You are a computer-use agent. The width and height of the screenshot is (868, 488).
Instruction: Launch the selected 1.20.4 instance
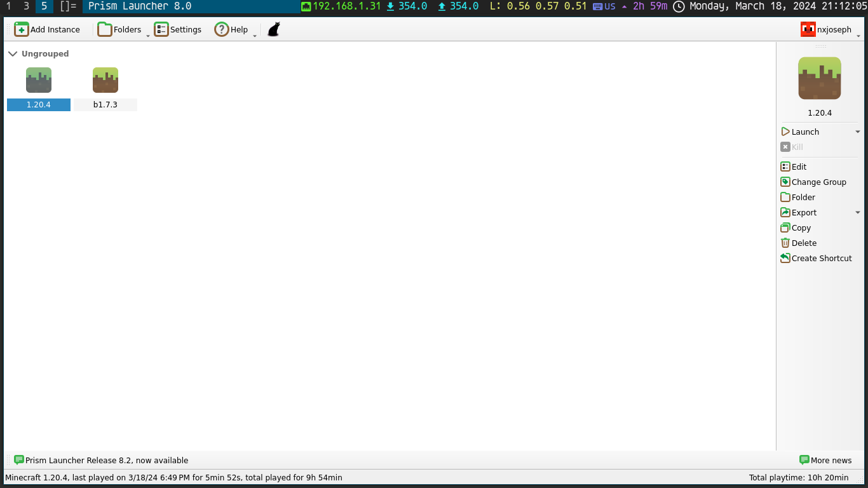click(x=804, y=132)
